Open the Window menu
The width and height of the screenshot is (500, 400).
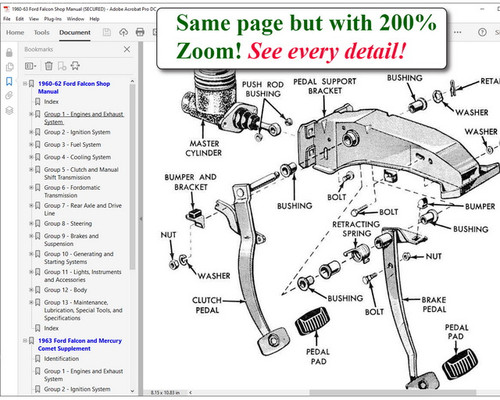[75, 19]
